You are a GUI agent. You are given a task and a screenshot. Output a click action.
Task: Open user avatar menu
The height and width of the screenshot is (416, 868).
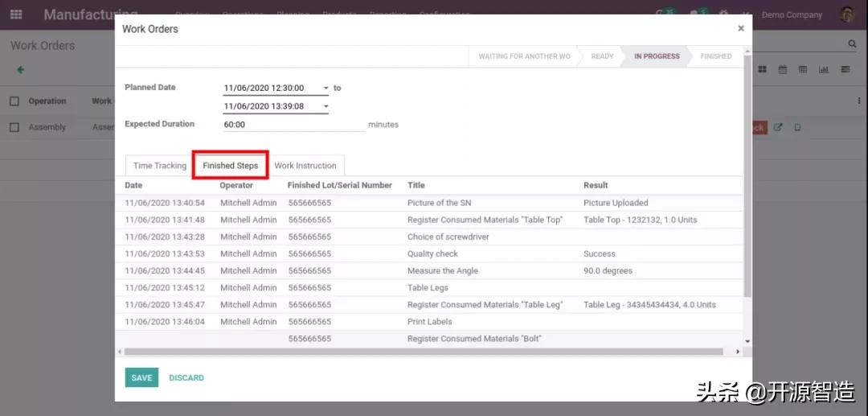point(847,15)
